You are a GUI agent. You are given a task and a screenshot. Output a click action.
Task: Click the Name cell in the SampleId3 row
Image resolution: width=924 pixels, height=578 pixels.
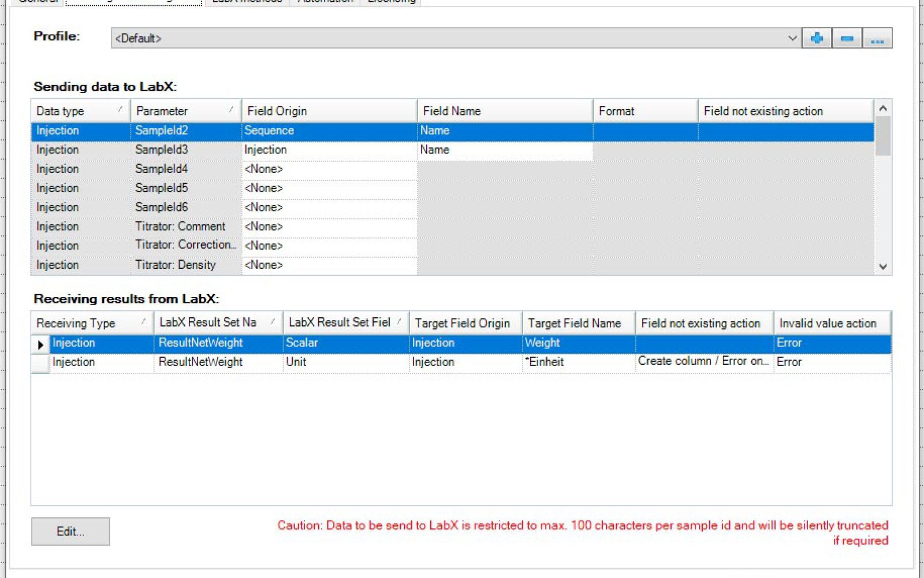pyautogui.click(x=505, y=150)
